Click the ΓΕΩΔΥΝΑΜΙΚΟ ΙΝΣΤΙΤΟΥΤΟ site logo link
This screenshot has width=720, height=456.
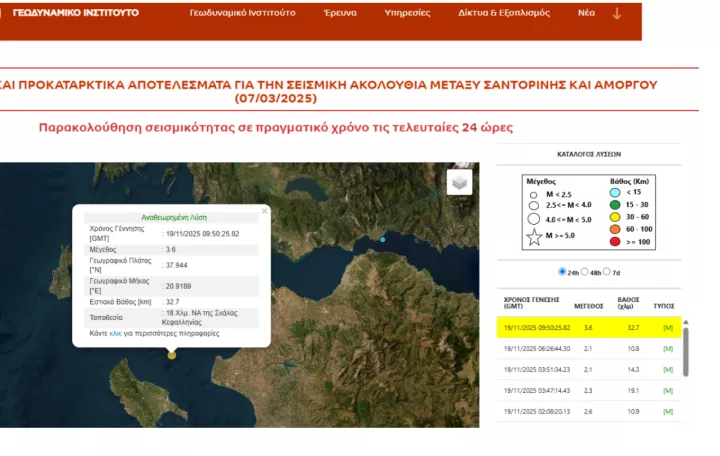[x=76, y=13]
